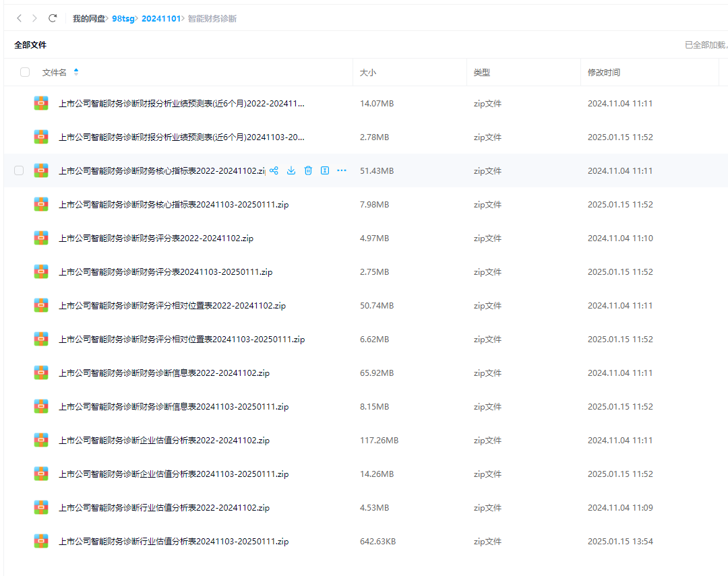The image size is (728, 576).
Task: Click the 65.92MB size value
Action: [377, 373]
